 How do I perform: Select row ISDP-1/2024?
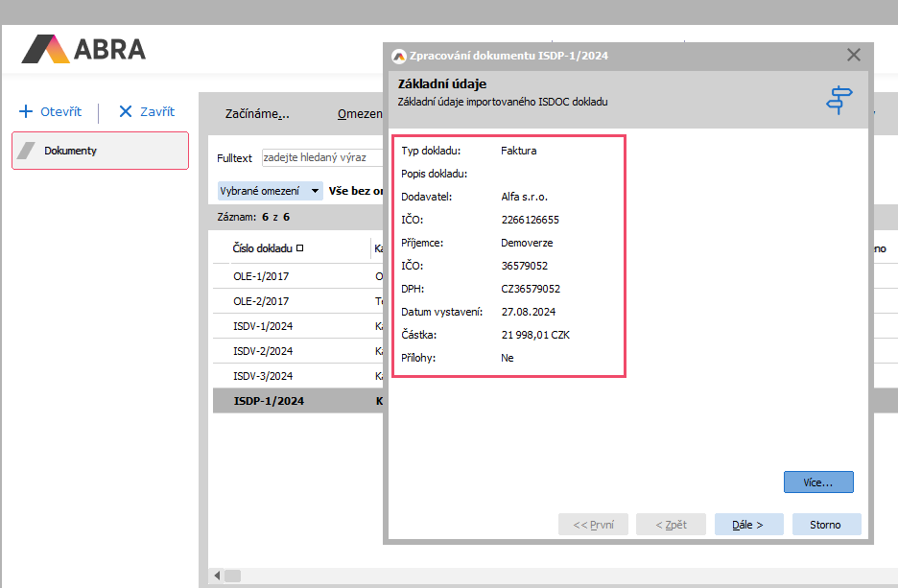297,401
